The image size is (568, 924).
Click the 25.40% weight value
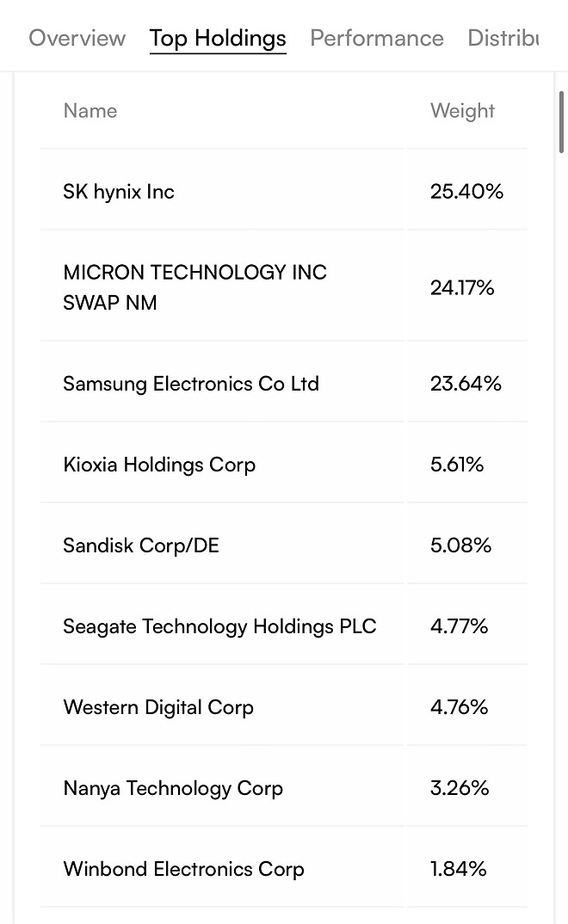coord(466,191)
